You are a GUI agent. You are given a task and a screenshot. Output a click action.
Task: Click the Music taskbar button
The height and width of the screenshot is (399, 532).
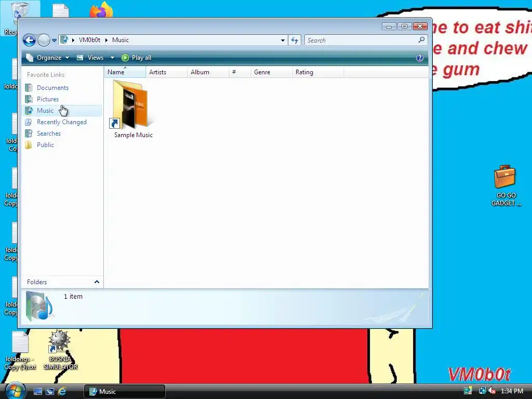pyautogui.click(x=125, y=392)
